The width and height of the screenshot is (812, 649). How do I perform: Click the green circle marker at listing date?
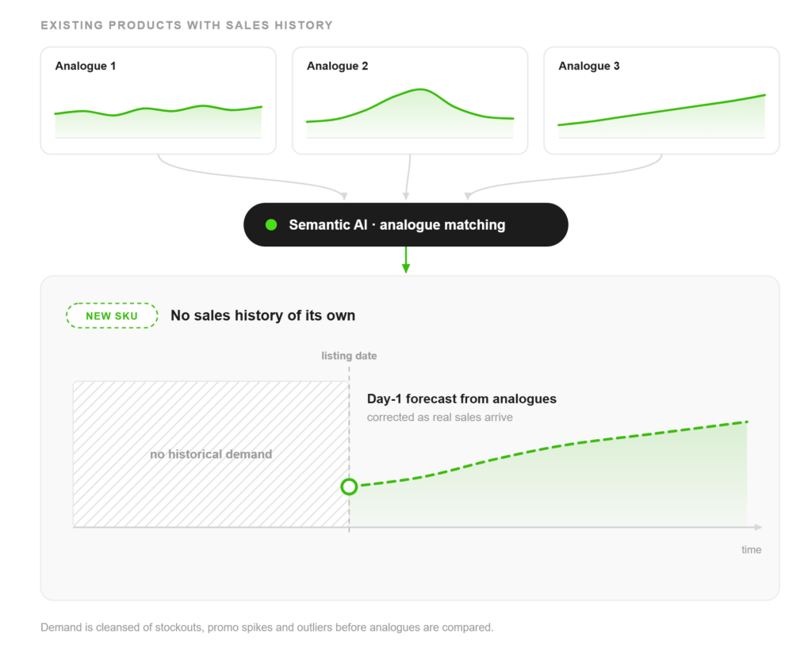349,487
